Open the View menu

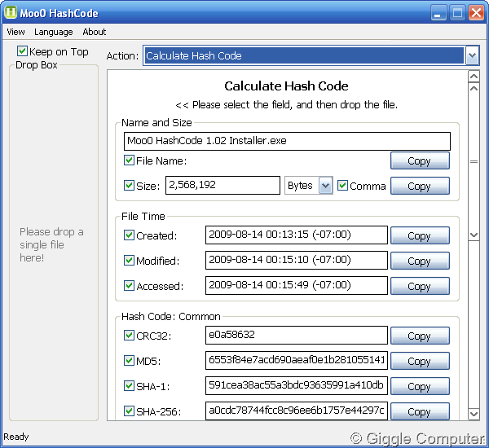pos(16,32)
